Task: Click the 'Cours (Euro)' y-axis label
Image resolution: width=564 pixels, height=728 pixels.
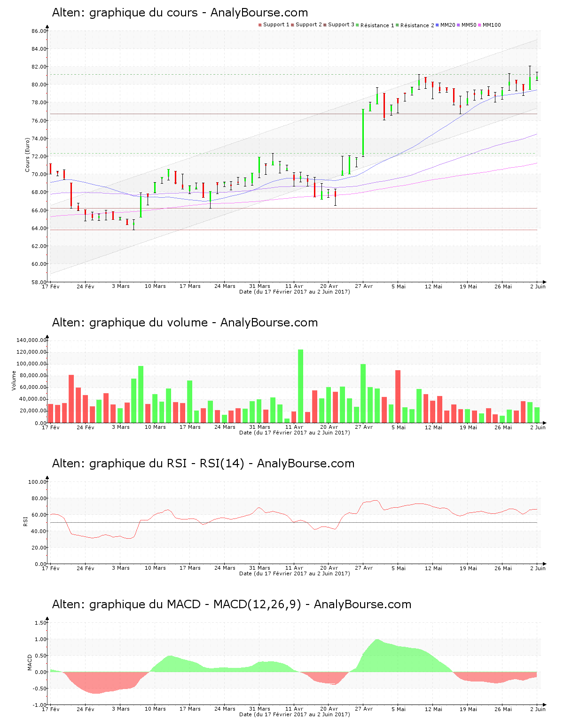Action: [x=27, y=155]
